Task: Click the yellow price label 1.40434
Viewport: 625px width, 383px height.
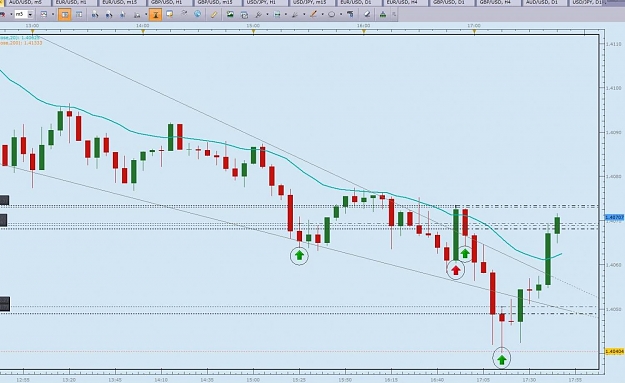Action: (x=614, y=352)
